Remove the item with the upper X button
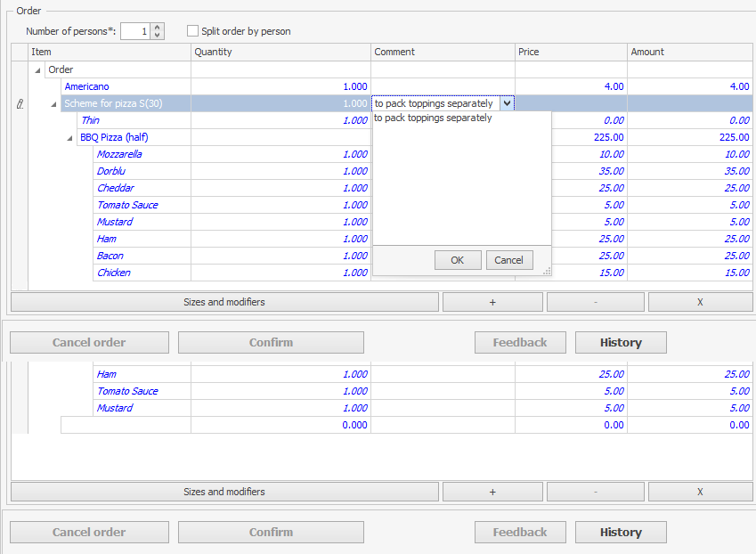Image resolution: width=756 pixels, height=554 pixels. pyautogui.click(x=700, y=302)
